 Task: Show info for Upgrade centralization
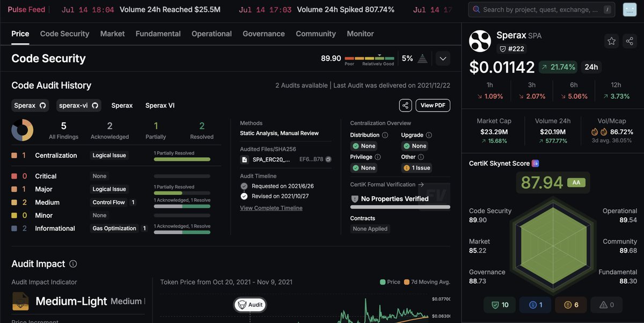pos(429,135)
